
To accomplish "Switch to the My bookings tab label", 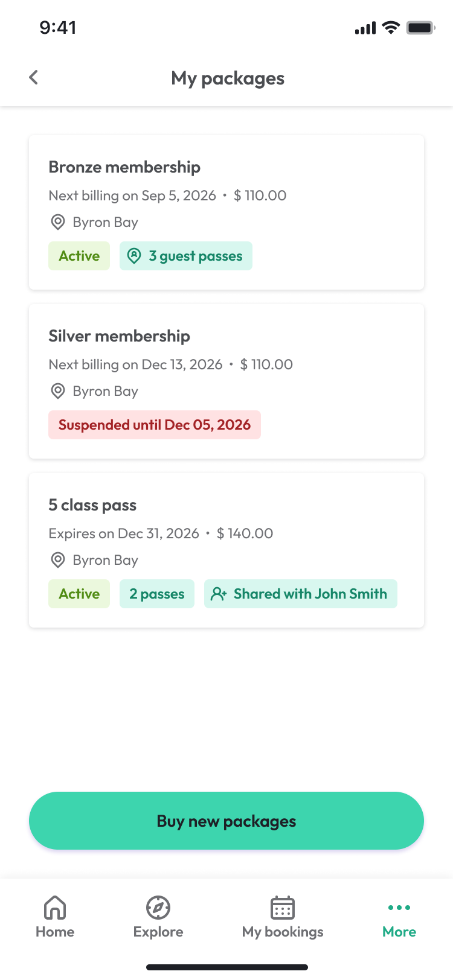I will (x=283, y=932).
